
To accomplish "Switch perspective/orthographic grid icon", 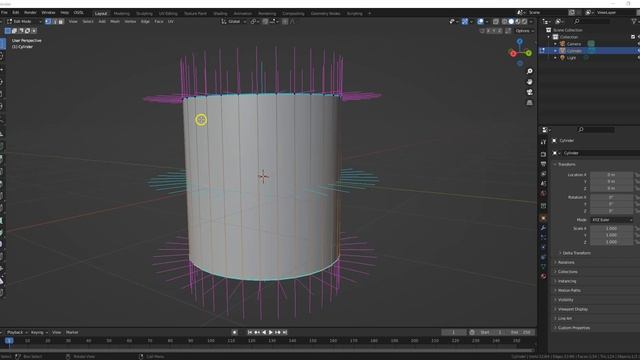I will click(529, 103).
